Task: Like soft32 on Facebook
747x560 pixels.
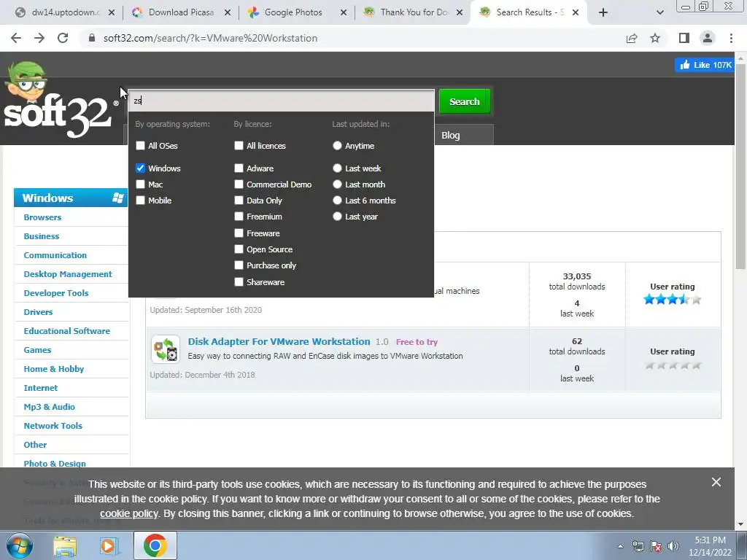Action: [x=705, y=65]
